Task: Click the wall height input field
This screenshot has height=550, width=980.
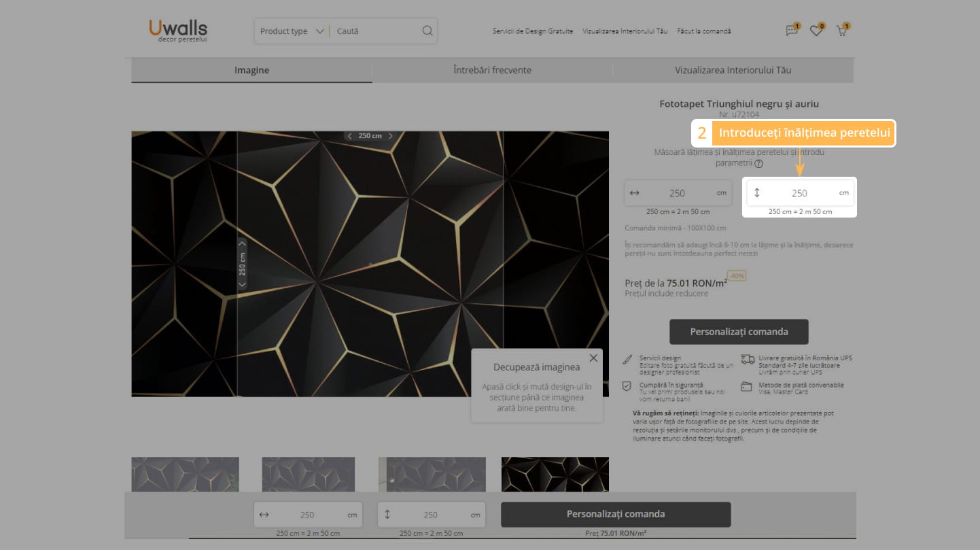Action: 799,193
